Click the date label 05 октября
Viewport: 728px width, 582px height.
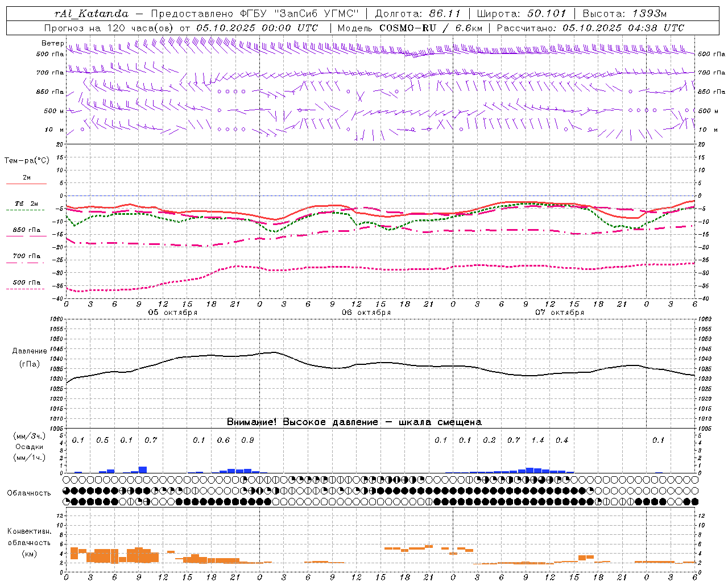coord(173,313)
